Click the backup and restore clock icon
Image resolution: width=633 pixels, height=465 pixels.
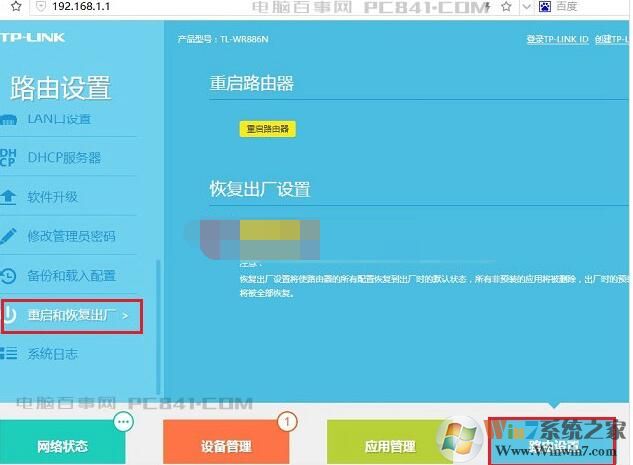click(8, 276)
